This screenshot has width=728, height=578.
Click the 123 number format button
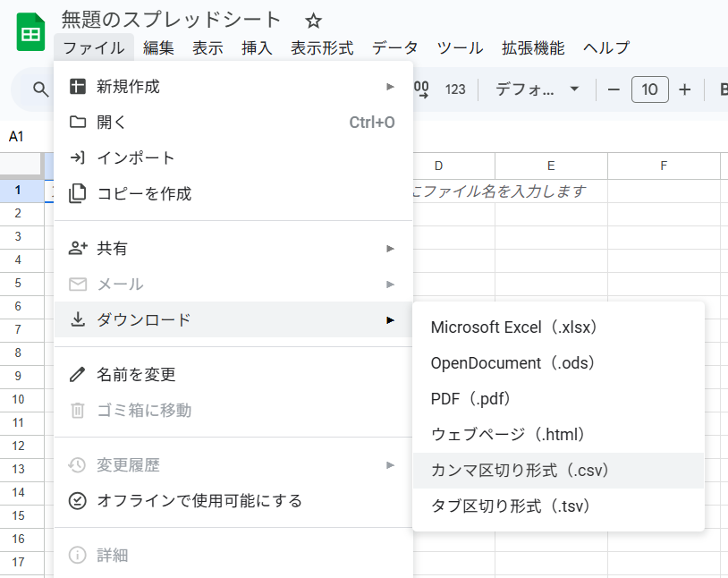click(x=455, y=89)
